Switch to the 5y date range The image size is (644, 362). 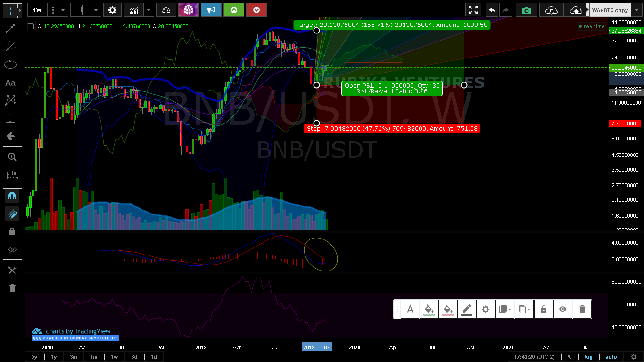(x=34, y=357)
